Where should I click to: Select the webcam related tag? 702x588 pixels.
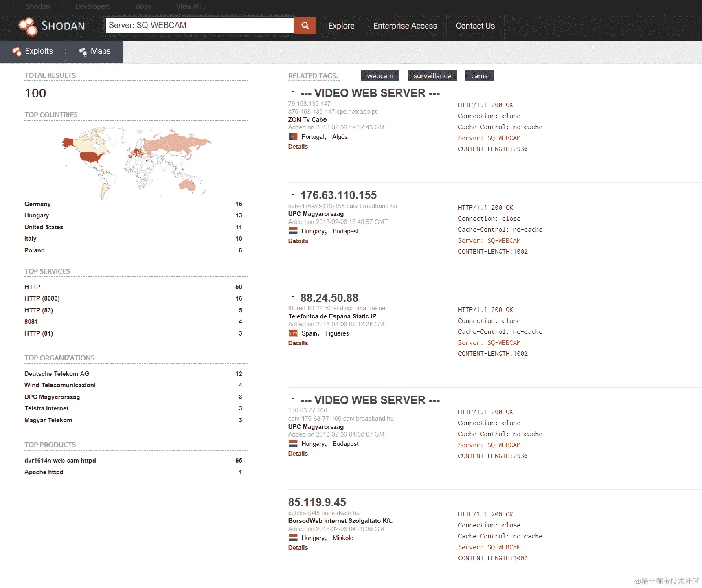[x=380, y=76]
